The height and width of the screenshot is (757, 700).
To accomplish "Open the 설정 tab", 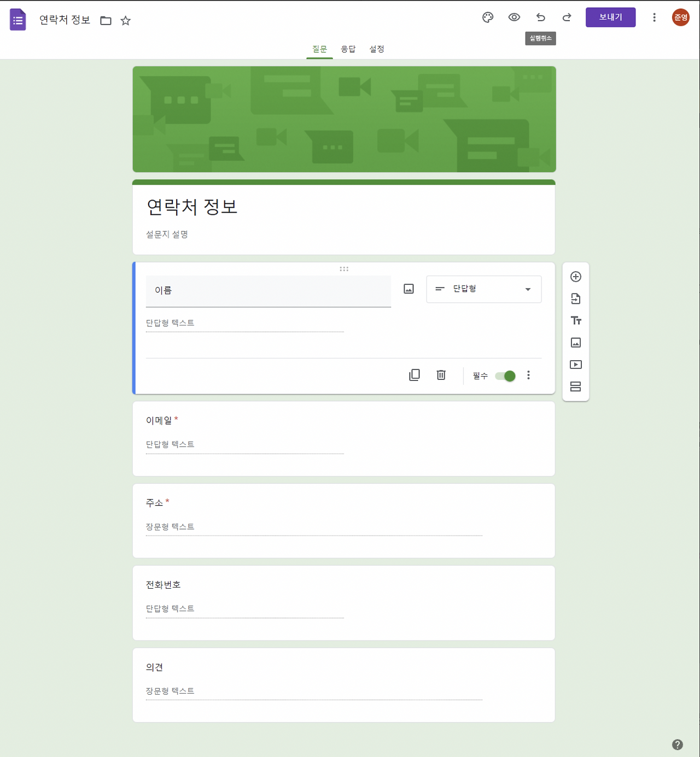I will (377, 49).
